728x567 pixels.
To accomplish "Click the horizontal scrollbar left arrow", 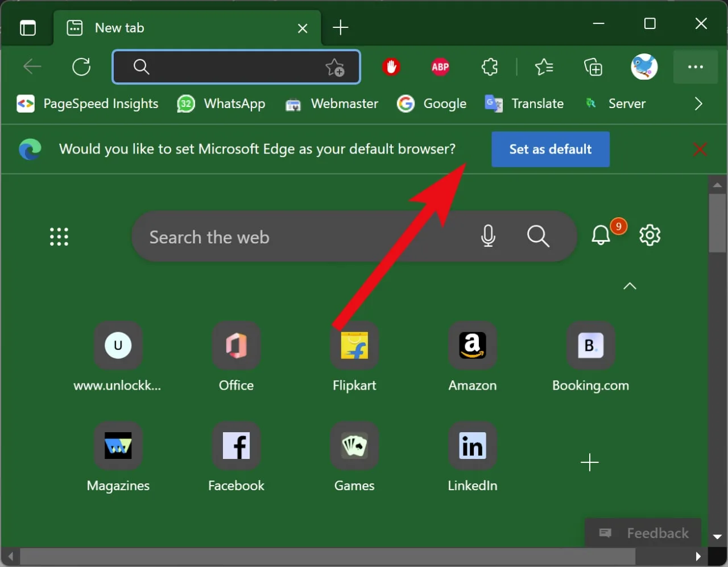I will tap(10, 556).
